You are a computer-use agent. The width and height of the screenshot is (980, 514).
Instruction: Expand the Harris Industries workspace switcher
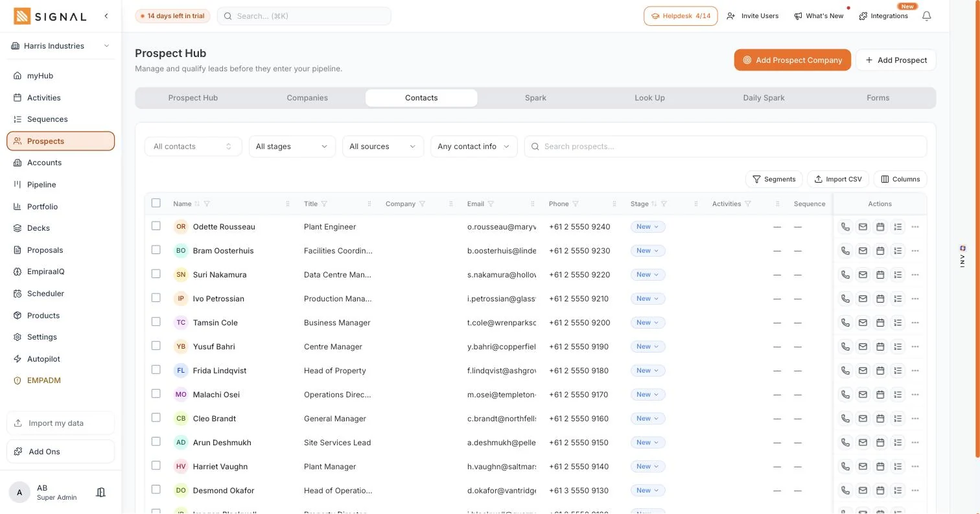[x=61, y=46]
